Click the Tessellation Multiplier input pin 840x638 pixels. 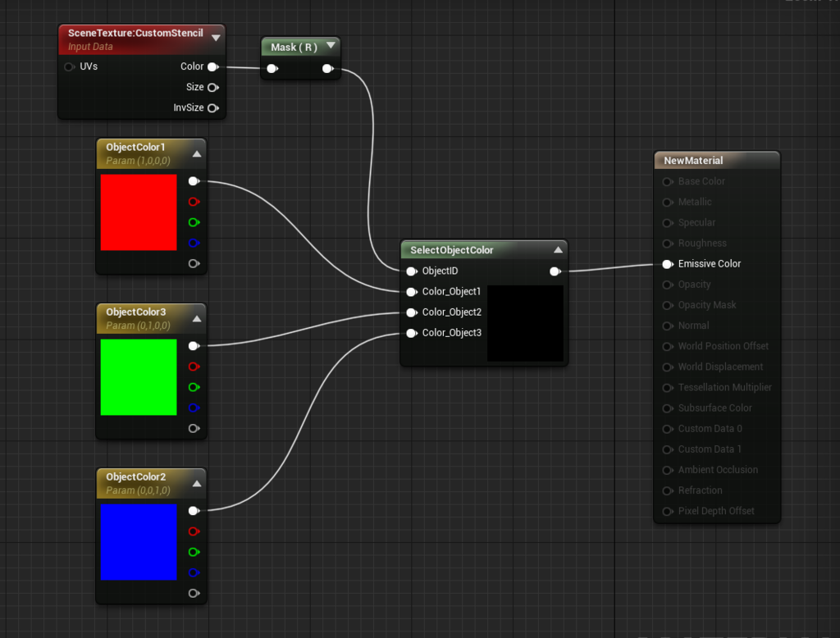coord(668,388)
